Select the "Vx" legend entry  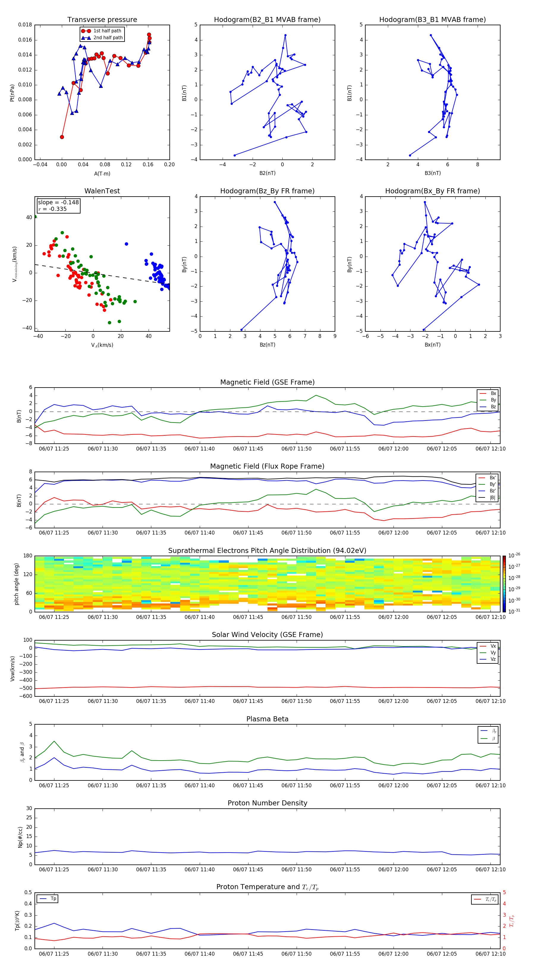[488, 647]
